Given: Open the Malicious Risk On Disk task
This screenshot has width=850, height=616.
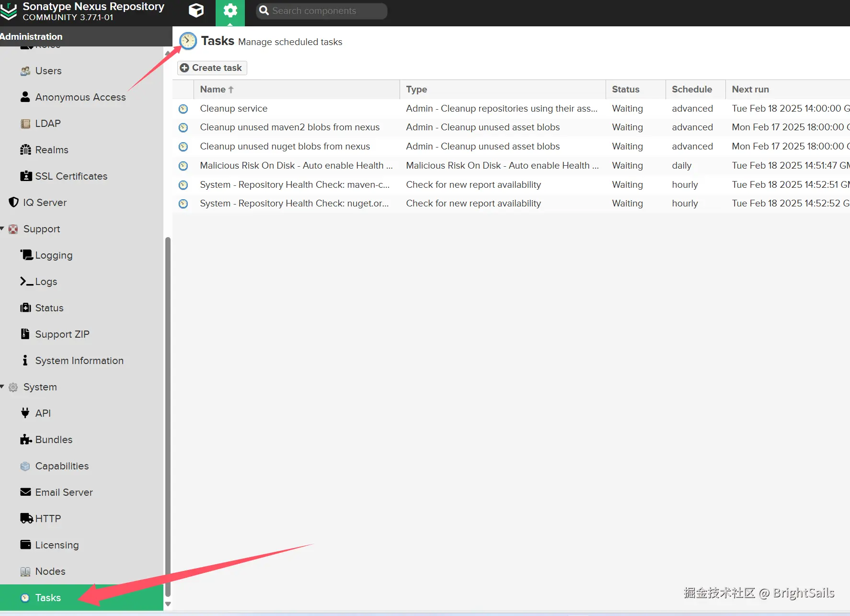Looking at the screenshot, I should tap(296, 166).
